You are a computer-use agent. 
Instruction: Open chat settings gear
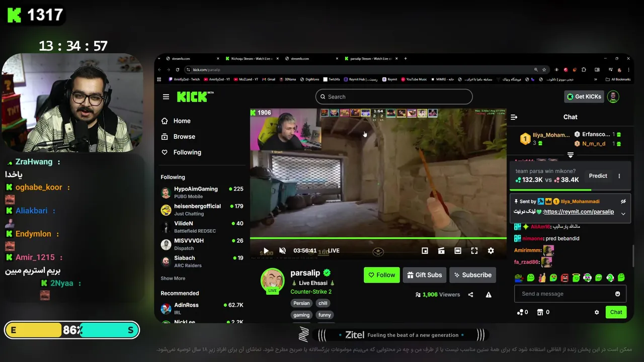click(x=597, y=312)
